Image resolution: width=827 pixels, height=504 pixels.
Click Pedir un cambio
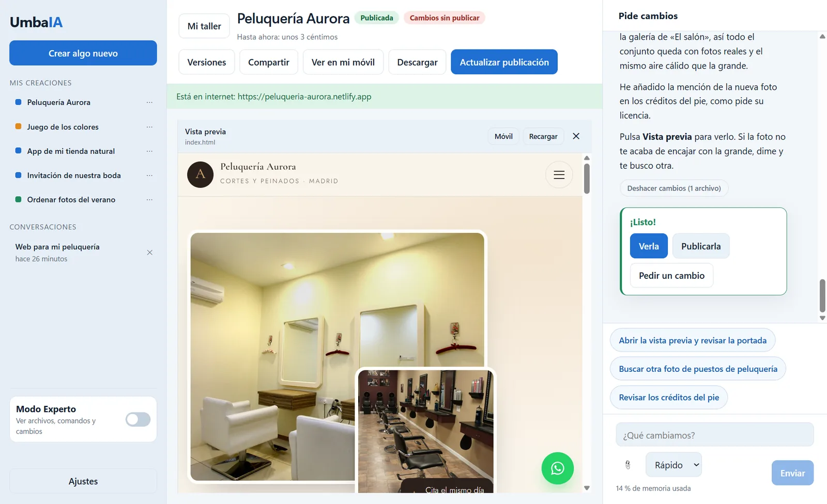coord(671,276)
